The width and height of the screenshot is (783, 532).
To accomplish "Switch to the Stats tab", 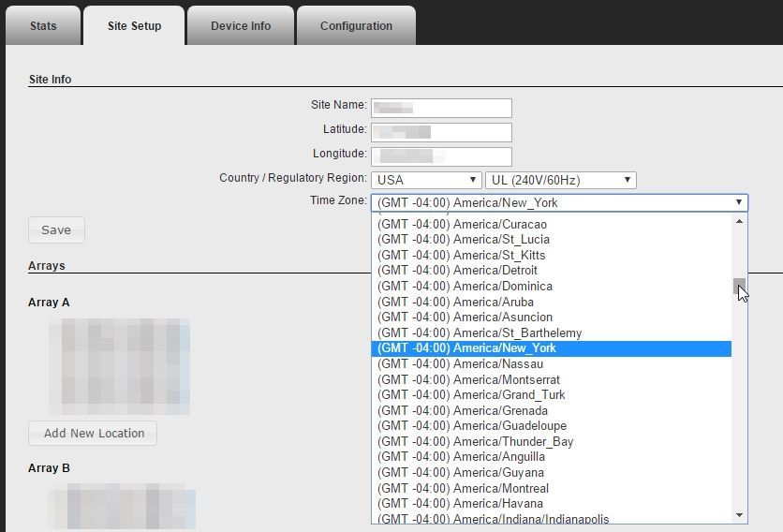I will 43,26.
